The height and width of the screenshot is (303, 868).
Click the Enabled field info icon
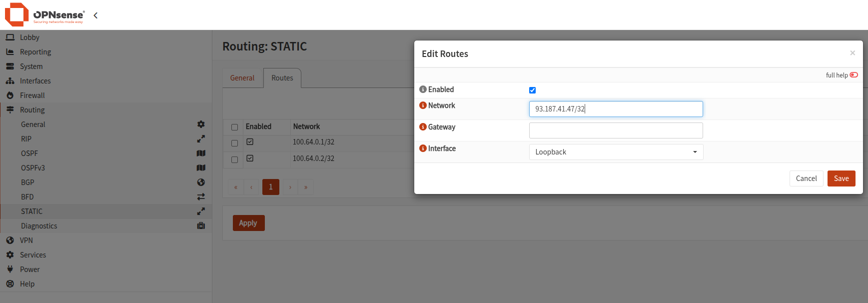click(x=423, y=89)
